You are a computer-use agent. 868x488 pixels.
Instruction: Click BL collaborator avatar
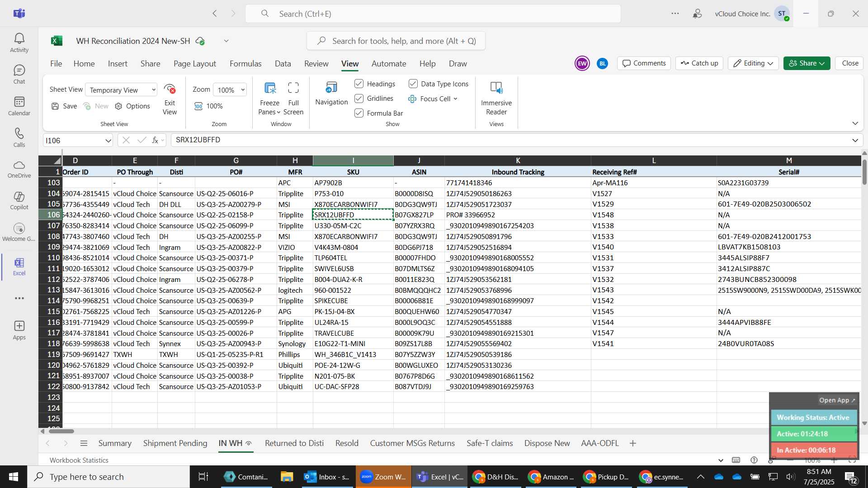pos(602,64)
